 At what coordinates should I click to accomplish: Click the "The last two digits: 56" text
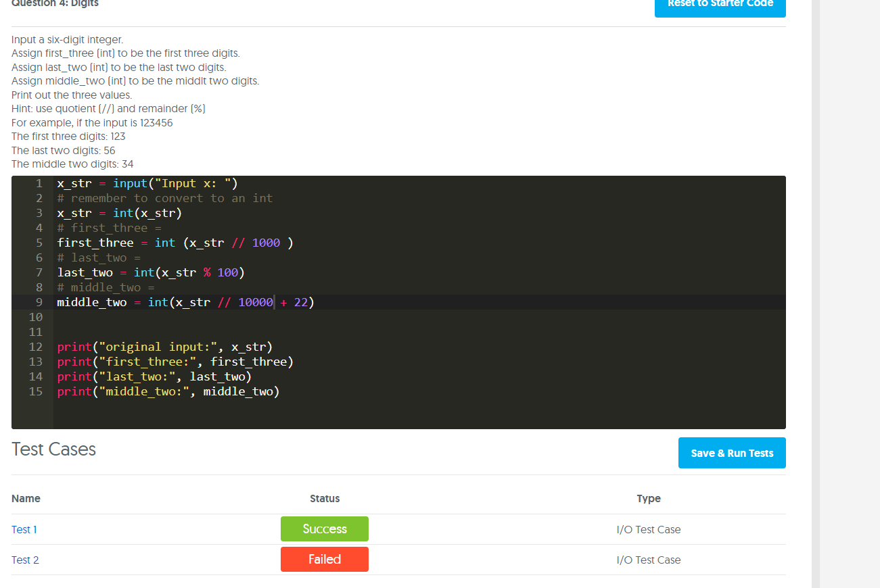pos(64,151)
